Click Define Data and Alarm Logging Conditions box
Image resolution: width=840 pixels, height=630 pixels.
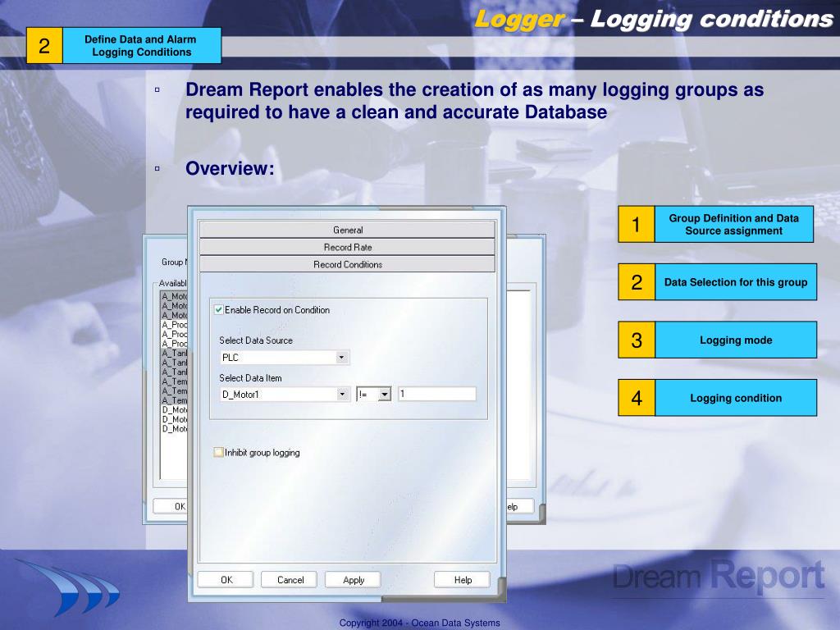tap(124, 46)
